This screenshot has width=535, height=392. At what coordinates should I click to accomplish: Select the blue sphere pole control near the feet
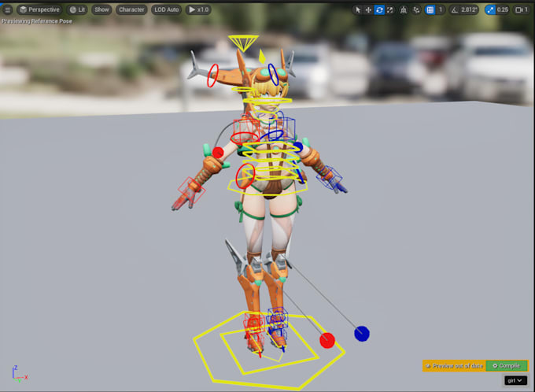coord(362,334)
